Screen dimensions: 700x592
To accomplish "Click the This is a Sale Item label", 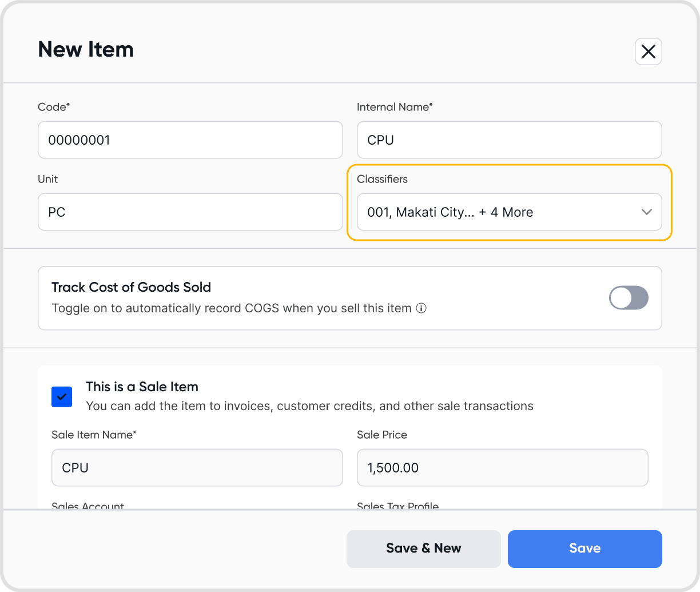I will 142,387.
